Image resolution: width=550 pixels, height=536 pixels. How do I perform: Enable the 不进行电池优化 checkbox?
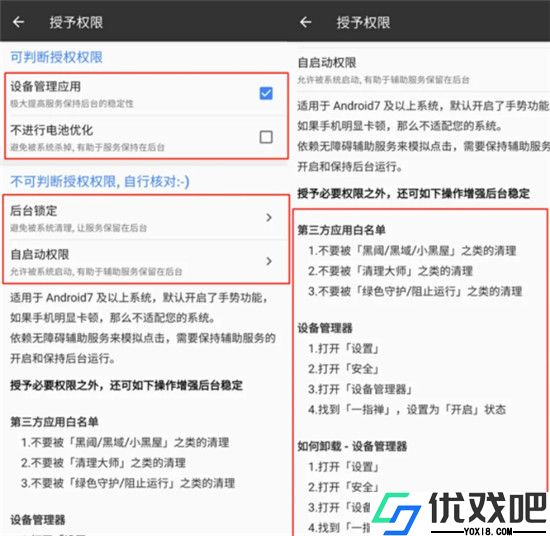(x=266, y=137)
